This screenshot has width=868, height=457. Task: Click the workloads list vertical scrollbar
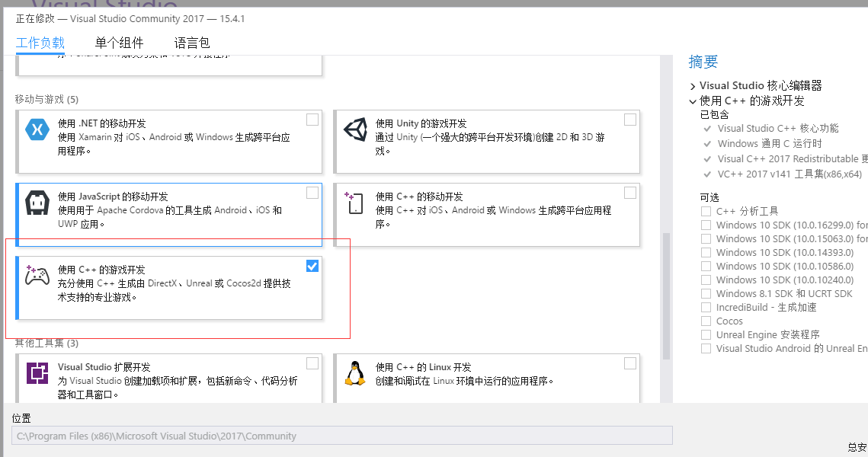[x=666, y=296]
